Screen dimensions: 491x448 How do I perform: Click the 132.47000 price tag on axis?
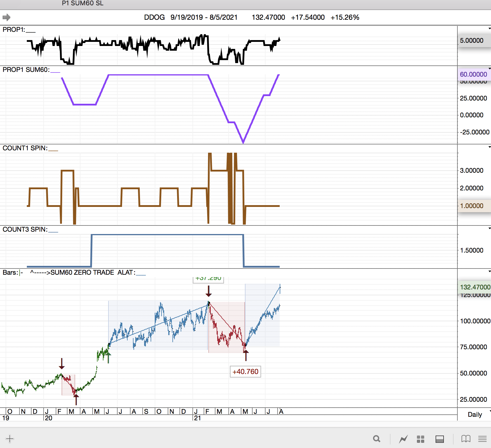(x=474, y=287)
